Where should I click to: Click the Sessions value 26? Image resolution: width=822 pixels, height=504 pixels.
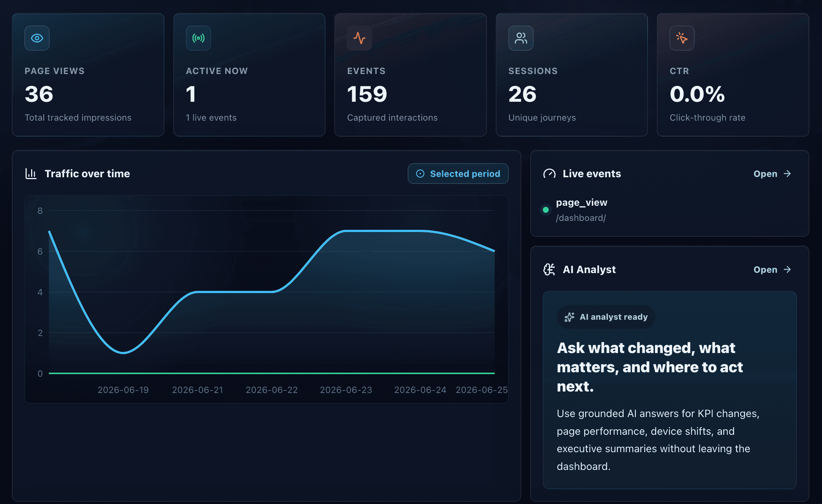pyautogui.click(x=522, y=94)
